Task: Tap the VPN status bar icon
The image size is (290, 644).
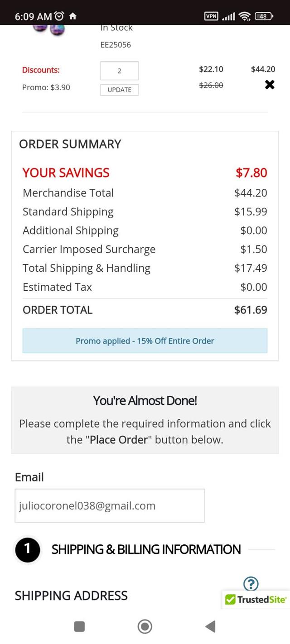Action: coord(211,16)
